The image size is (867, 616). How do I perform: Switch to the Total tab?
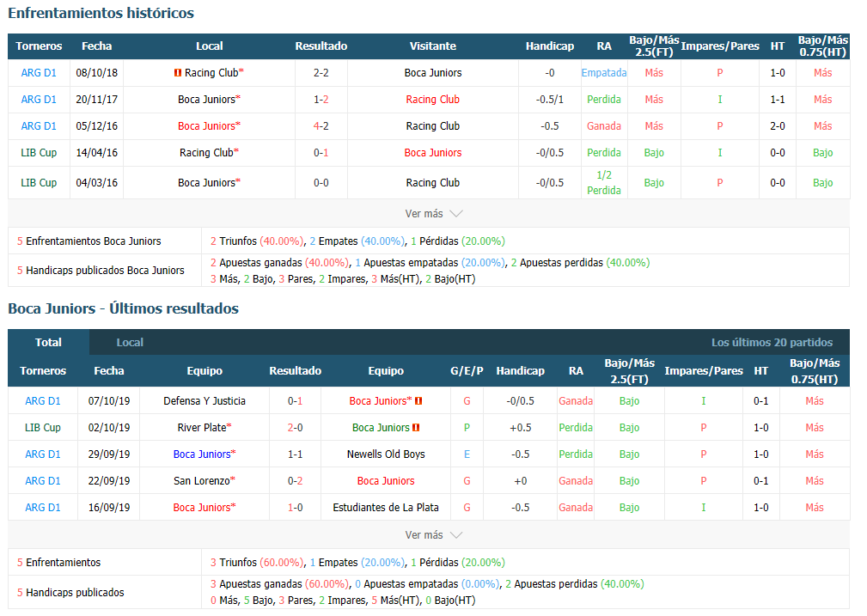48,342
